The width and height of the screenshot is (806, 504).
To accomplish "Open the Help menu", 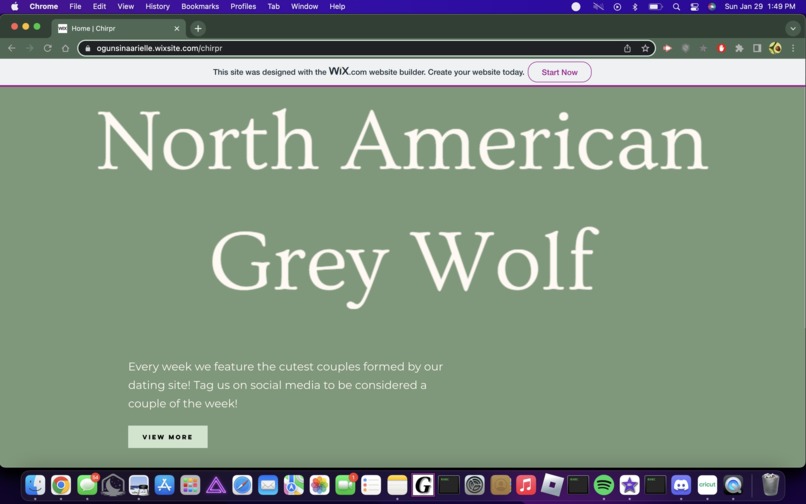I will pos(337,7).
